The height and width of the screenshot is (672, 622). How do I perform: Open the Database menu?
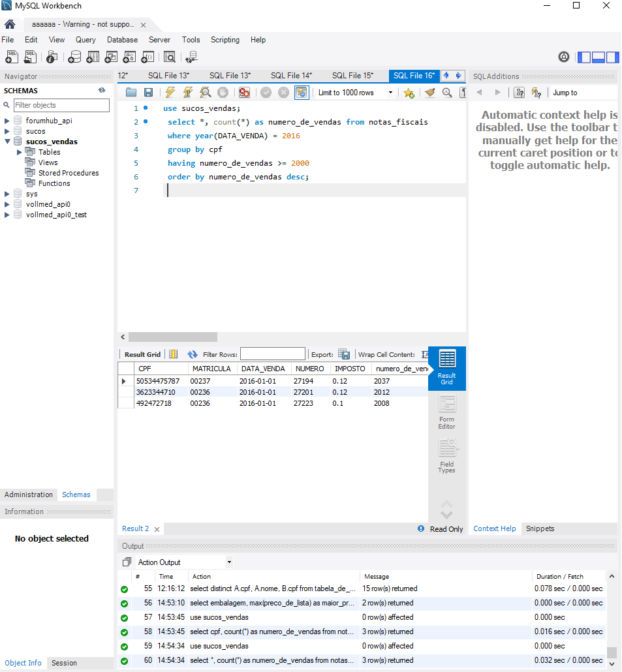(x=122, y=40)
